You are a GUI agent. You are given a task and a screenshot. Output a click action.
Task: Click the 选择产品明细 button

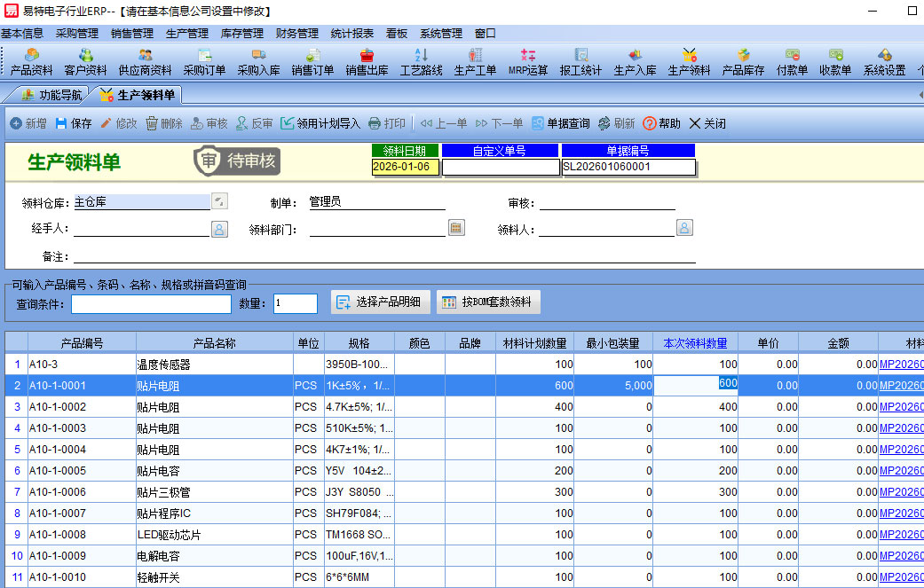[x=380, y=302]
